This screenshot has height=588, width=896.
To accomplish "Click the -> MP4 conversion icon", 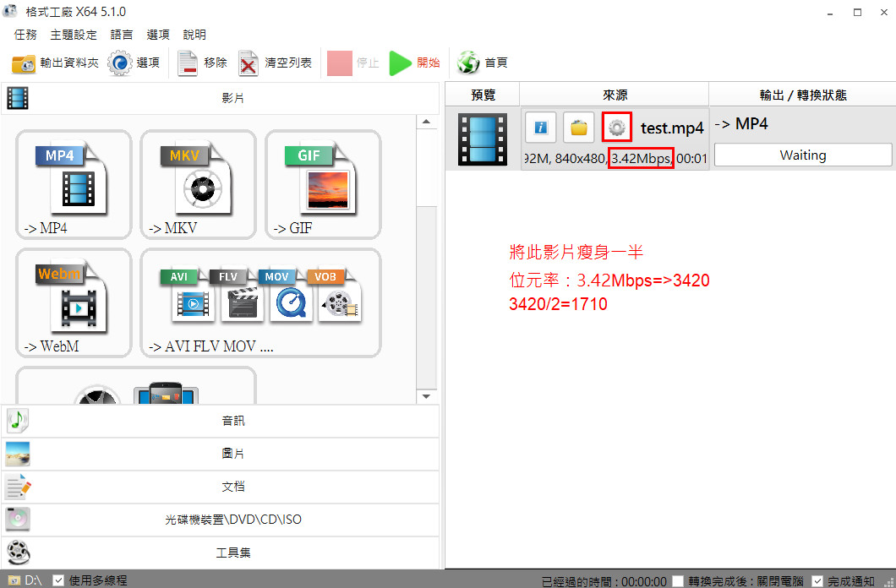I will pos(74,184).
